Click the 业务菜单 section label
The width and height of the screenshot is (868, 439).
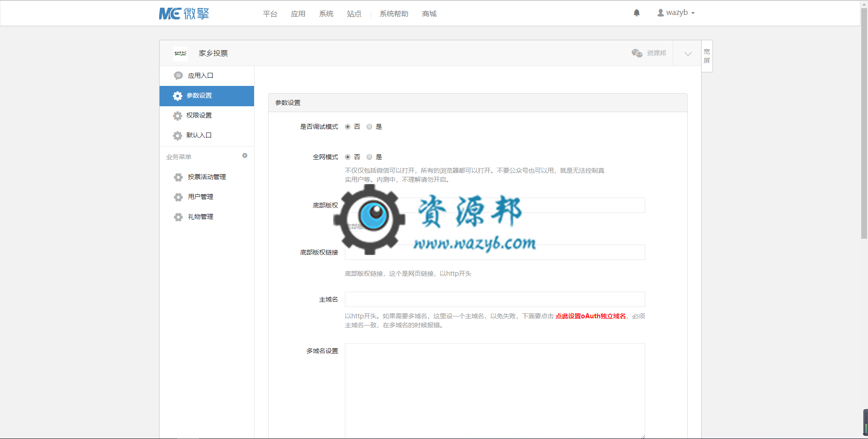point(179,157)
